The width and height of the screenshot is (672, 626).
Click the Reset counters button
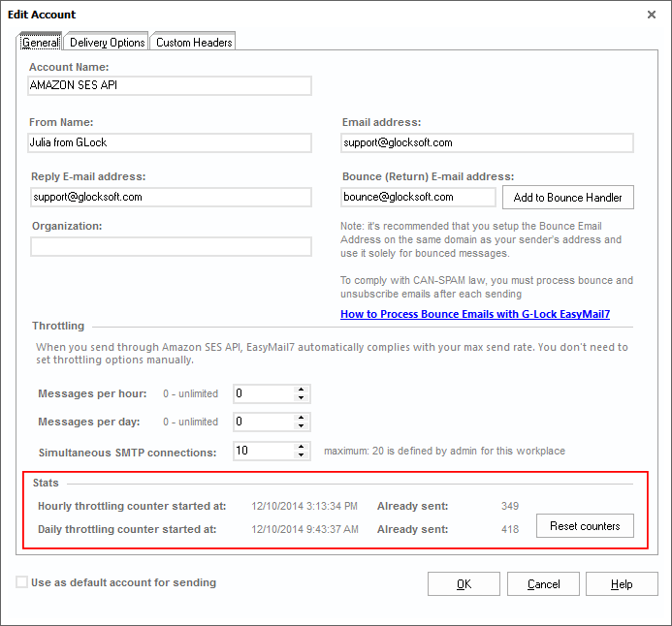tap(585, 526)
